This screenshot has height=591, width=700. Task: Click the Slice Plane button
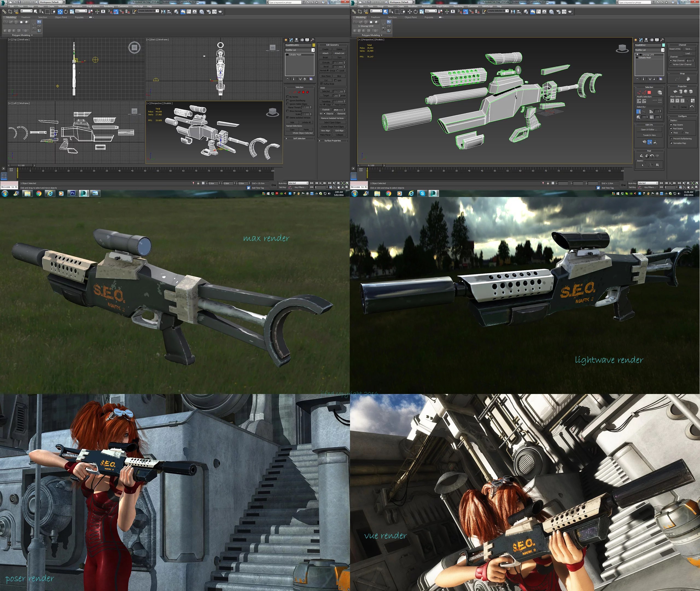pyautogui.click(x=326, y=76)
